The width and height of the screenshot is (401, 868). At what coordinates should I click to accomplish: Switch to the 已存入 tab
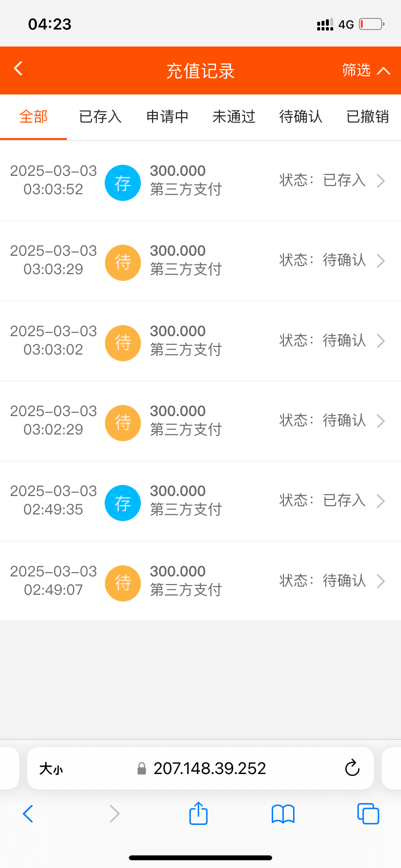(100, 117)
